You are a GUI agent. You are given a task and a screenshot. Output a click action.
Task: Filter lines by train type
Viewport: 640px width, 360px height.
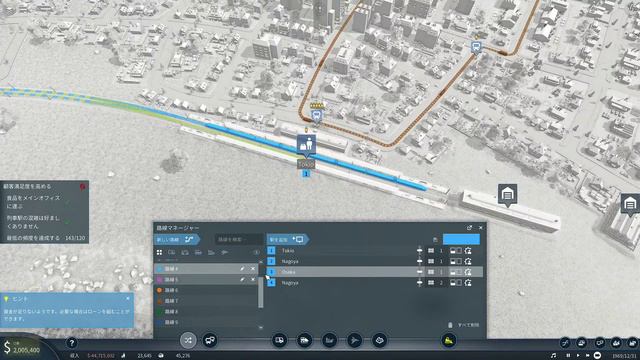click(x=198, y=253)
